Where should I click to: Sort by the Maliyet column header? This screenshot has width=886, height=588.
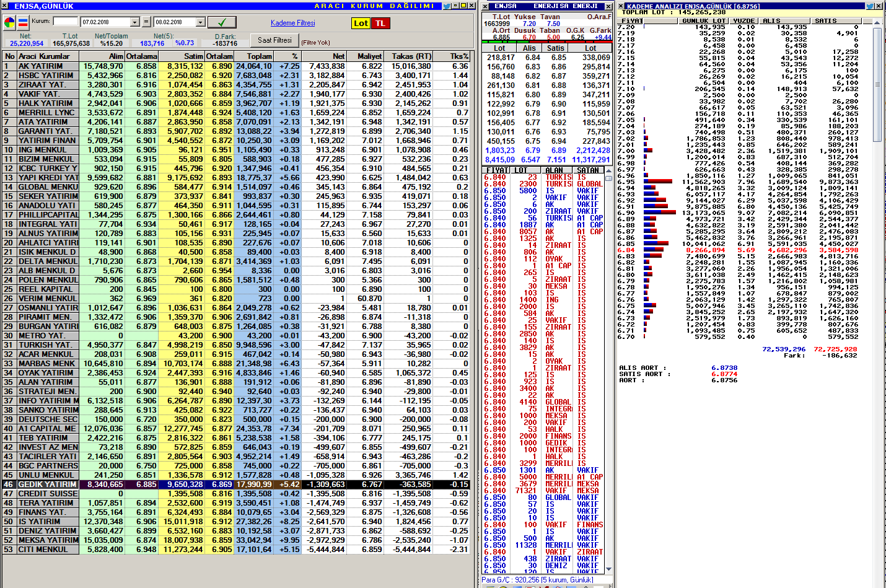365,56
